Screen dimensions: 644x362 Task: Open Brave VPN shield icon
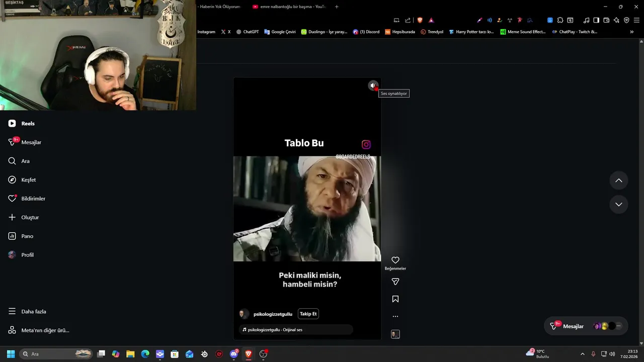[626, 20]
